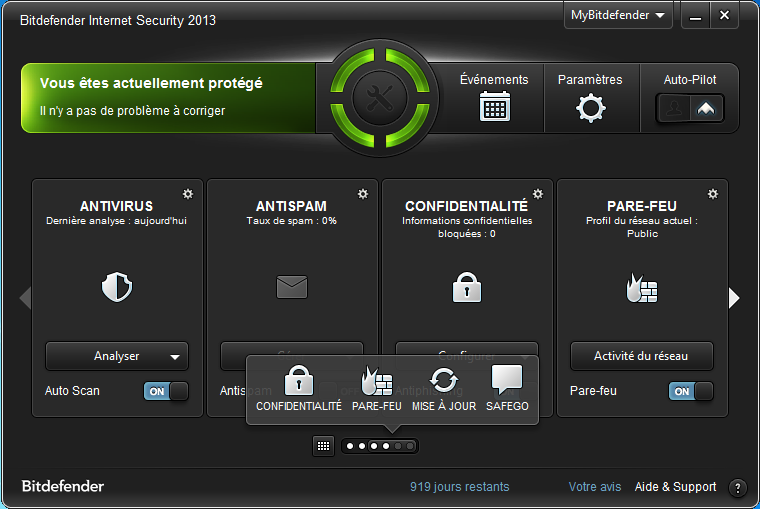760x509 pixels.
Task: Select Pare-feu in popup menu
Action: pyautogui.click(x=377, y=389)
